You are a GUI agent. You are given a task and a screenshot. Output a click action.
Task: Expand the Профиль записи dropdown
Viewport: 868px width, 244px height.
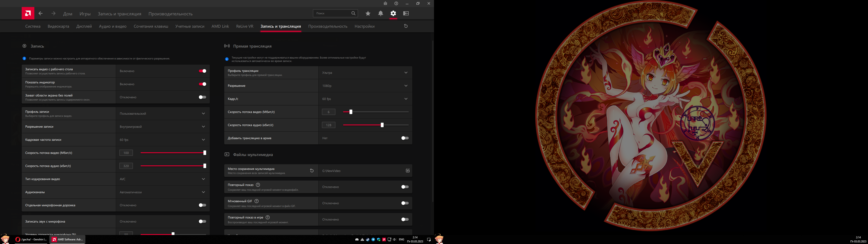tap(203, 114)
